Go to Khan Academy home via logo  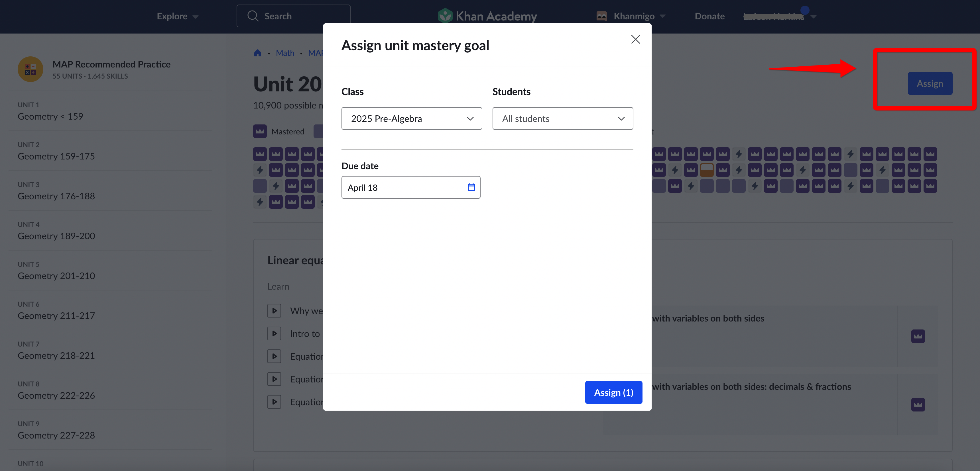[487, 16]
